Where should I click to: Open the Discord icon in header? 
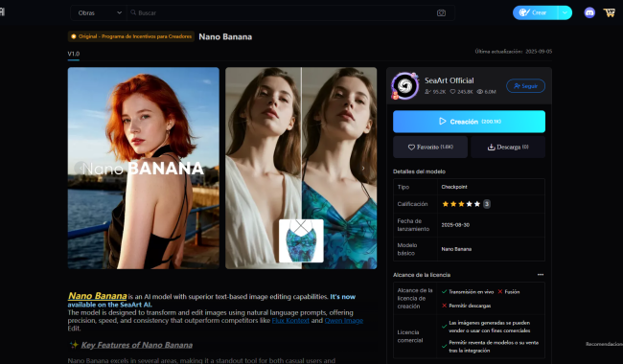click(589, 12)
